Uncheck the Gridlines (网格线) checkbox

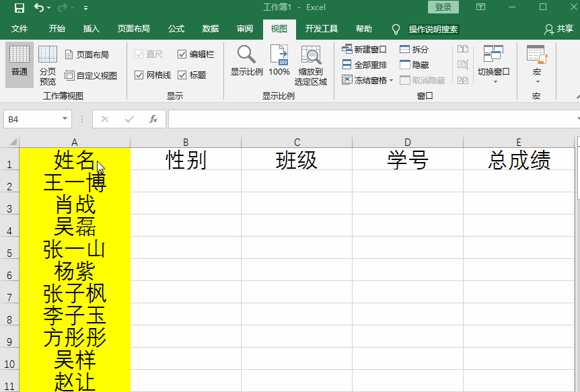point(139,75)
